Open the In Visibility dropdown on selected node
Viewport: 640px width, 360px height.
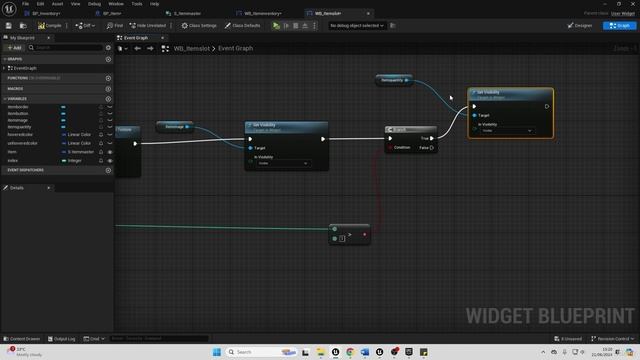tap(507, 131)
